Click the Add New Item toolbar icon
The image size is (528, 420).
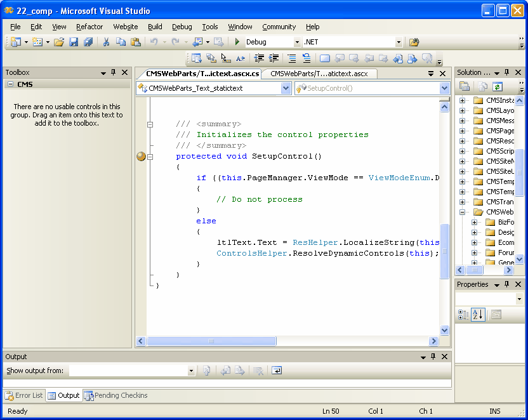[x=37, y=42]
